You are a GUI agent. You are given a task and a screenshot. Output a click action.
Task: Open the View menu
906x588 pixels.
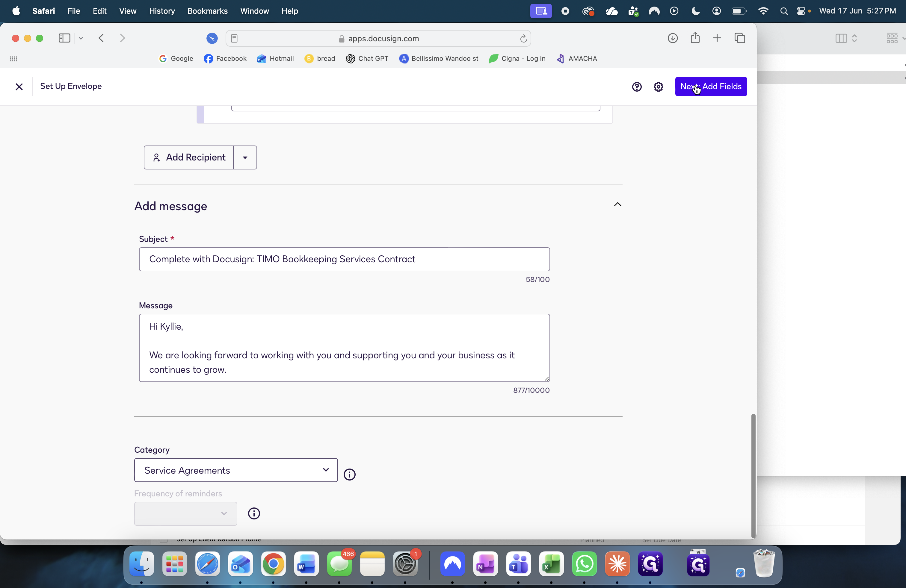coord(128,11)
